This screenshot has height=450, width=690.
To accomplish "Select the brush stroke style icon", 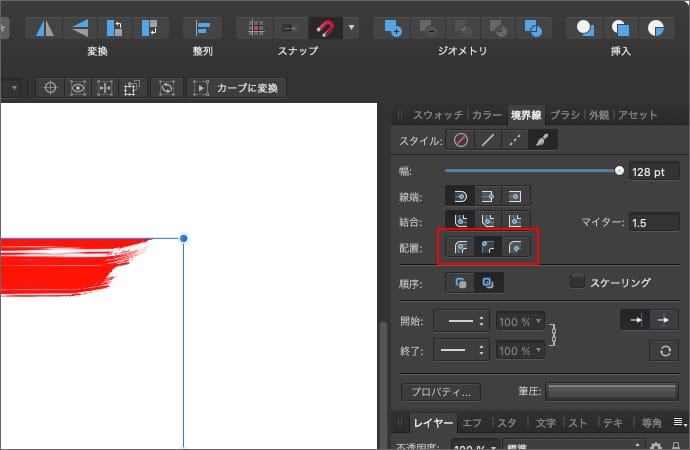I will click(x=543, y=141).
